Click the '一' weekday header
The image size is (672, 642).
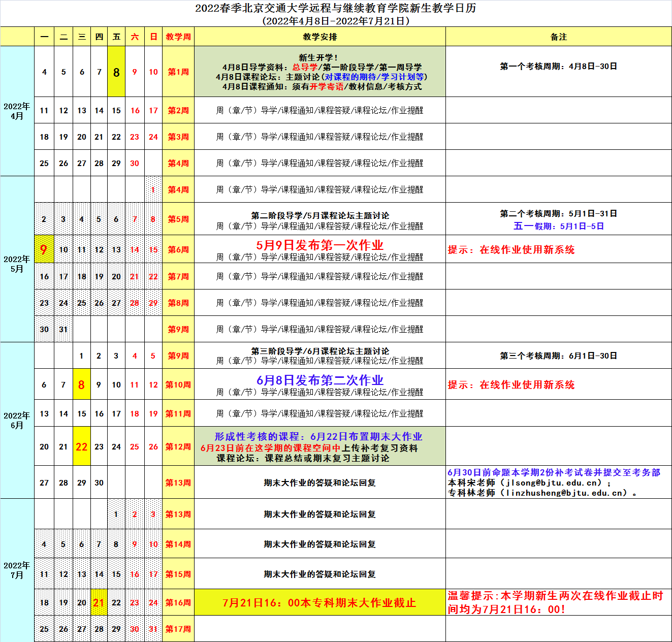click(44, 37)
